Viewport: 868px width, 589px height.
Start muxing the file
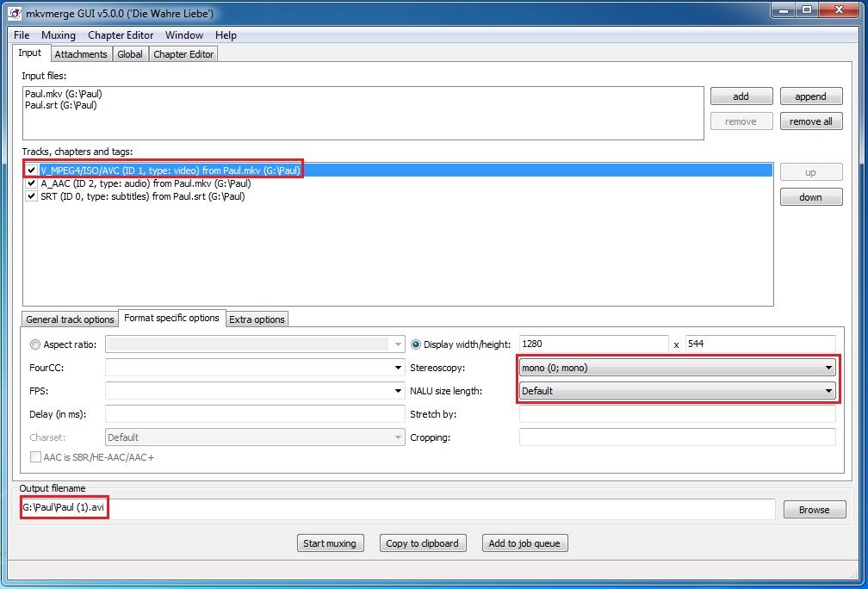click(330, 543)
